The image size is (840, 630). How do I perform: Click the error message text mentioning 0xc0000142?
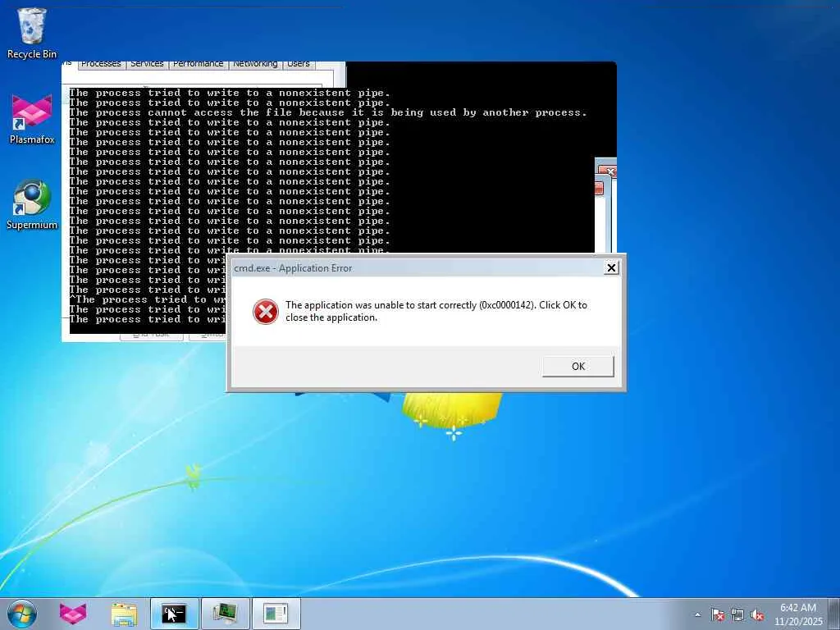click(436, 311)
